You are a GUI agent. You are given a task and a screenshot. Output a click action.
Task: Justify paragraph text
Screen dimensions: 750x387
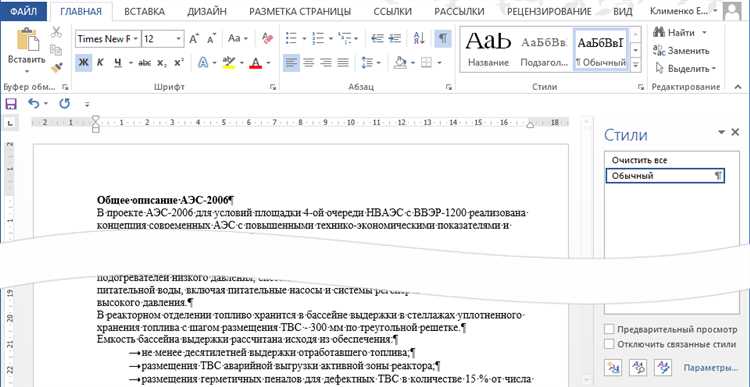pyautogui.click(x=342, y=63)
